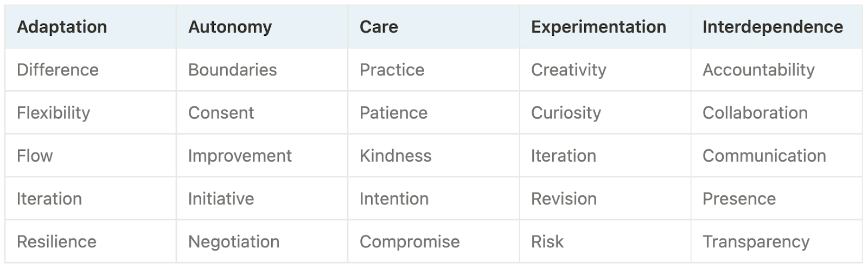Click the Initiative cell
The height and width of the screenshot is (268, 868).
pos(262,198)
